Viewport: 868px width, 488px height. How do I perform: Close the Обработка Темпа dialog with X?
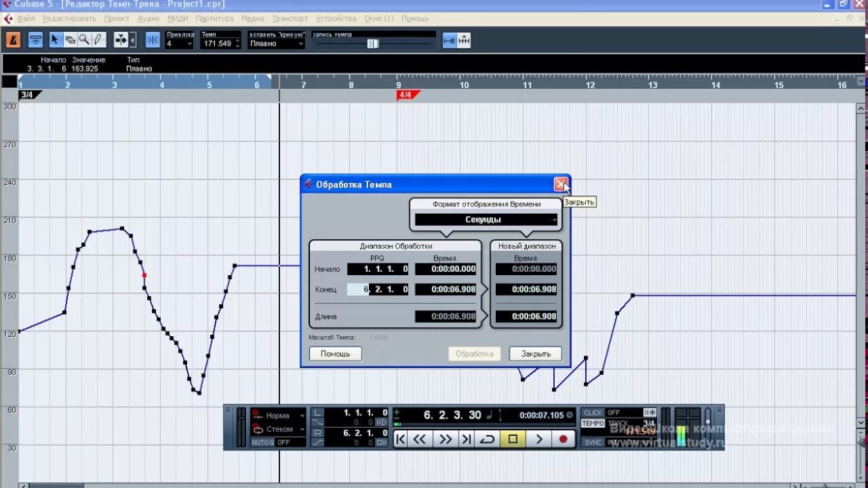(561, 184)
